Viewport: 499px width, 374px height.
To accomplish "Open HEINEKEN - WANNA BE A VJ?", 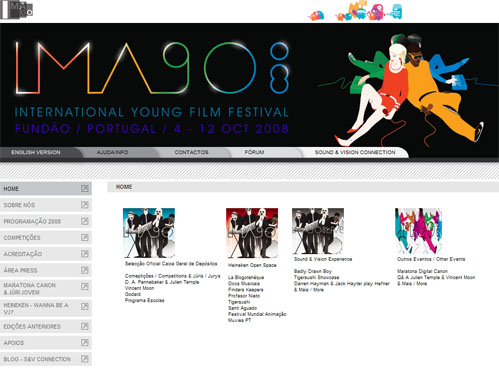I will tap(46, 308).
